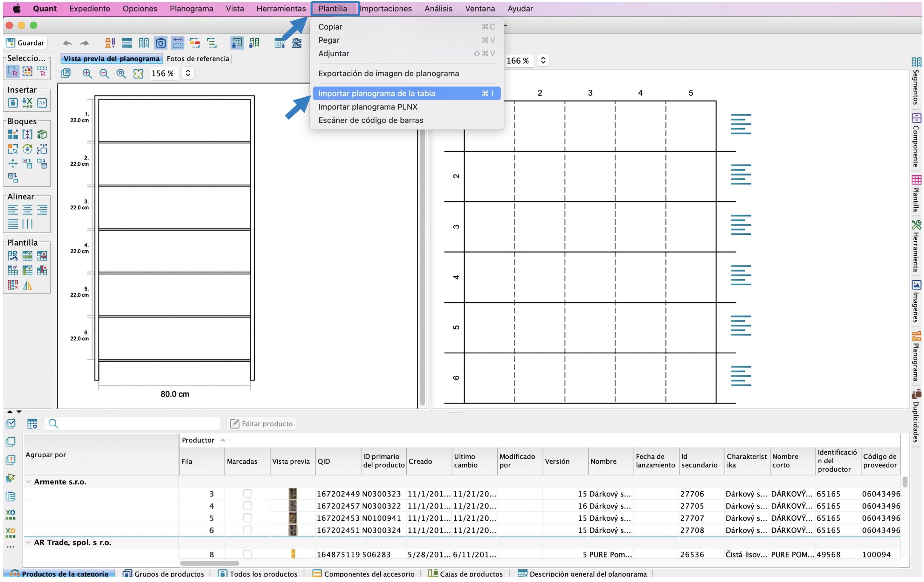
Task: Click the QID column header
Action: 338,461
